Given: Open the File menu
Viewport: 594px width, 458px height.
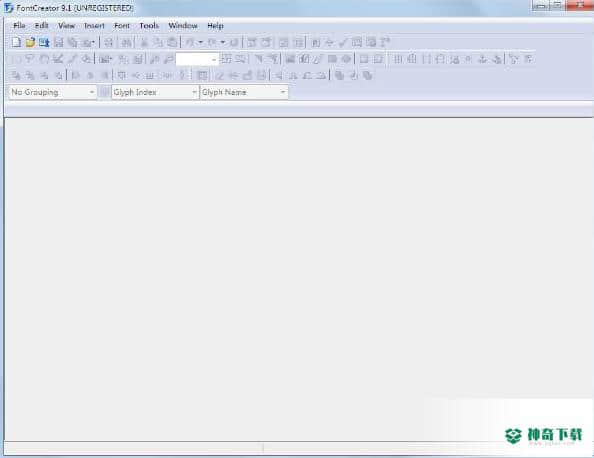Looking at the screenshot, I should tap(19, 26).
